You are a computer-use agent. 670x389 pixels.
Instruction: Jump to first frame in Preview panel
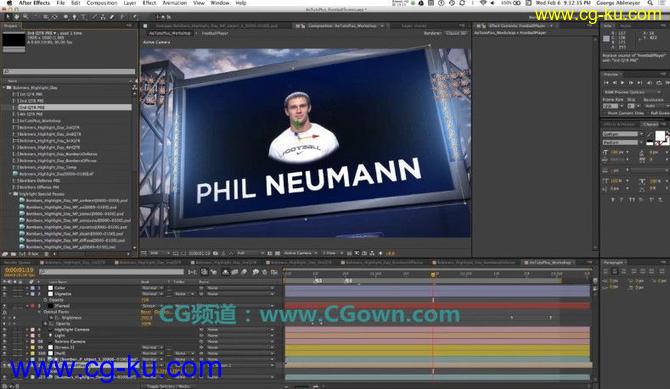(x=606, y=83)
